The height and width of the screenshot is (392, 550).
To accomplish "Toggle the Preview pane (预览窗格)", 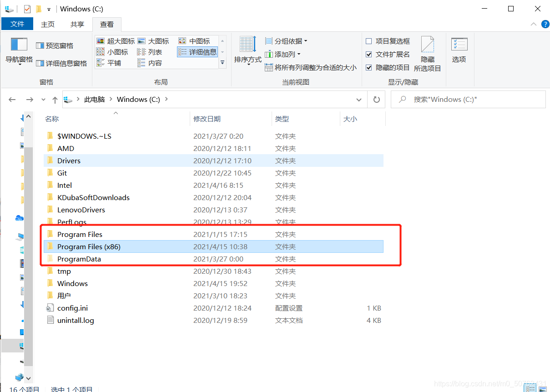I will [x=55, y=45].
